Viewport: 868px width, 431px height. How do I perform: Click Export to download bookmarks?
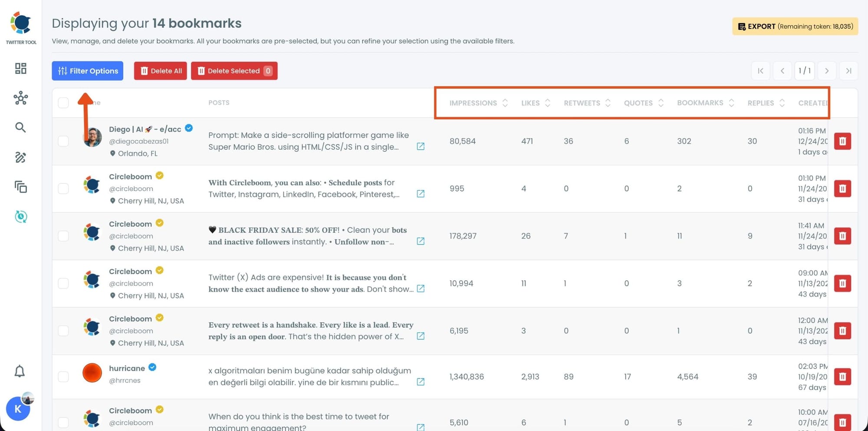click(794, 26)
